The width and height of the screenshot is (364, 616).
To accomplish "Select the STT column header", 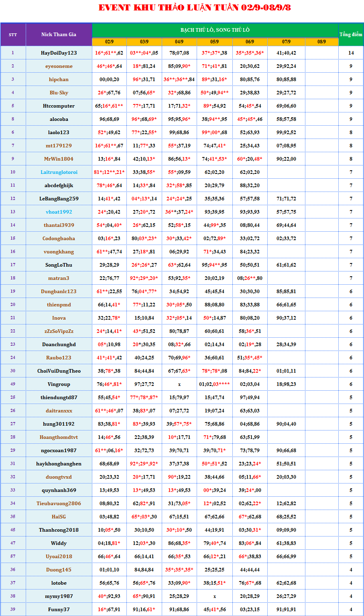I will pyautogui.click(x=13, y=35).
